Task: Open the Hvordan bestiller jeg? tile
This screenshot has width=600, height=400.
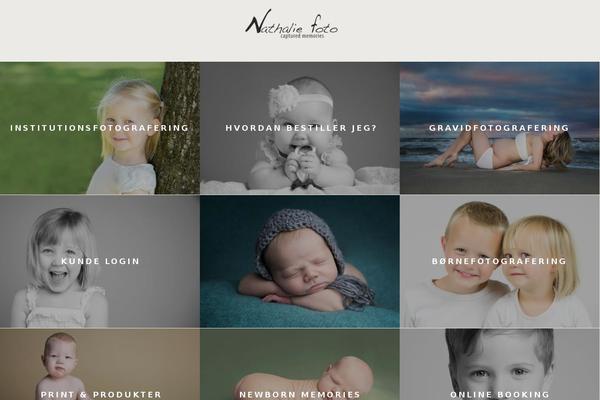Action: point(301,128)
